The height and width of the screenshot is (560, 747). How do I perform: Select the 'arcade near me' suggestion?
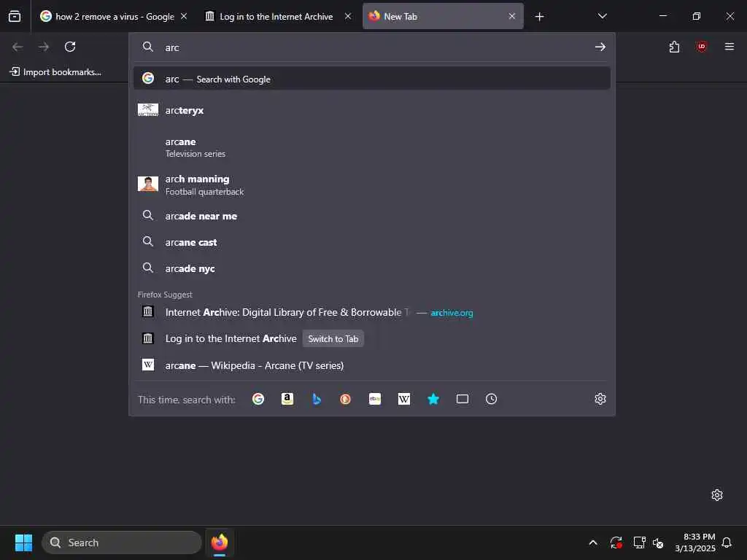[x=372, y=216]
